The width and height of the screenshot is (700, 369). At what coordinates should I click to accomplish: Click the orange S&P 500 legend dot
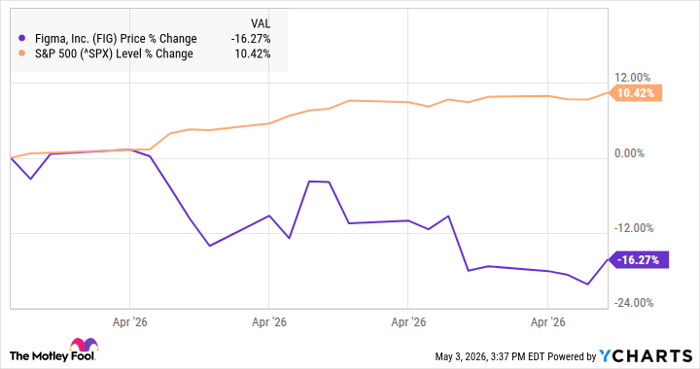point(22,54)
